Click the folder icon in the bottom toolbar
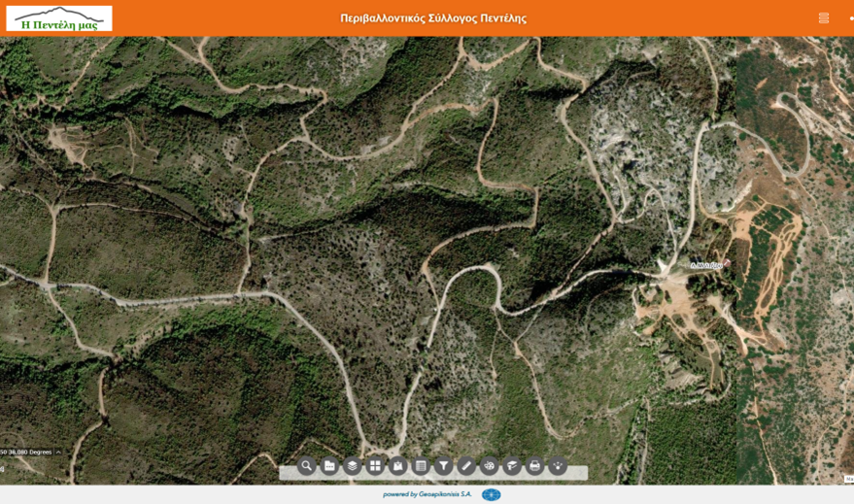The width and height of the screenshot is (854, 504). (x=329, y=466)
